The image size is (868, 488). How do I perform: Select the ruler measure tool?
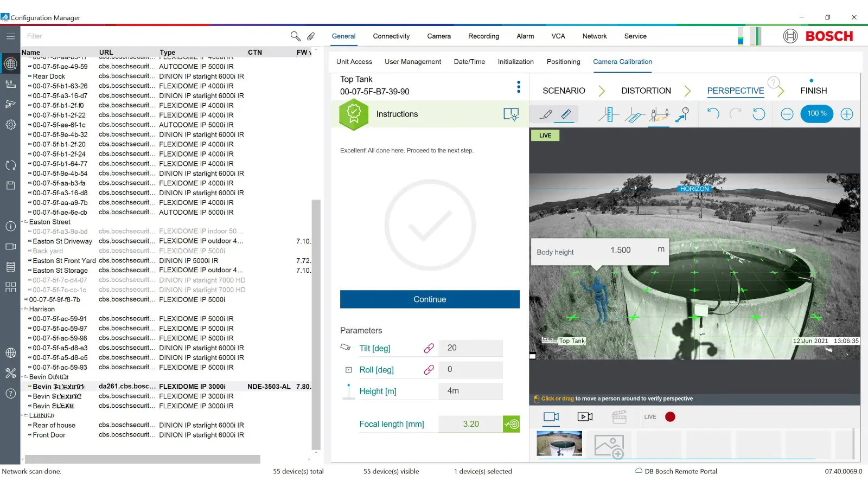[x=566, y=114]
